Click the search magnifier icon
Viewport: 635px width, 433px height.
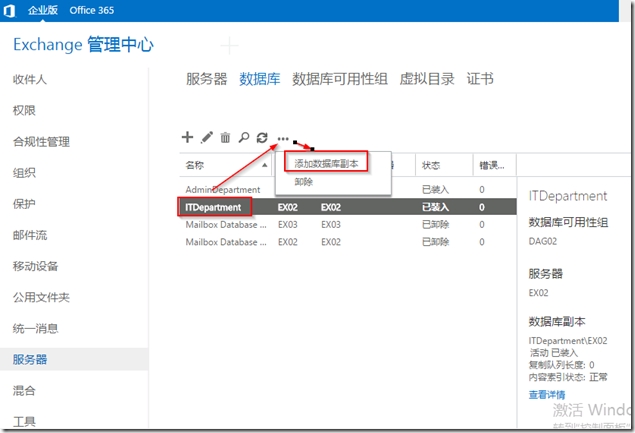pyautogui.click(x=243, y=138)
